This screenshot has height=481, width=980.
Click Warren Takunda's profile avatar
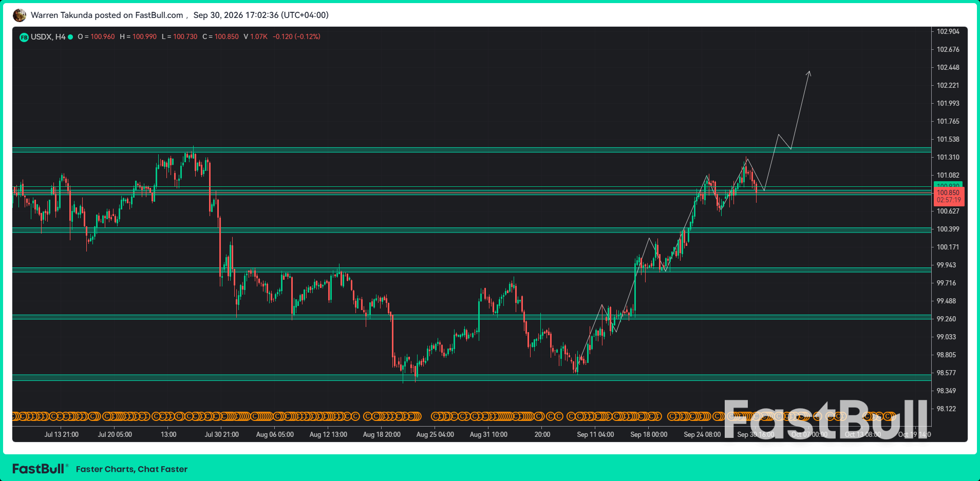click(x=20, y=15)
